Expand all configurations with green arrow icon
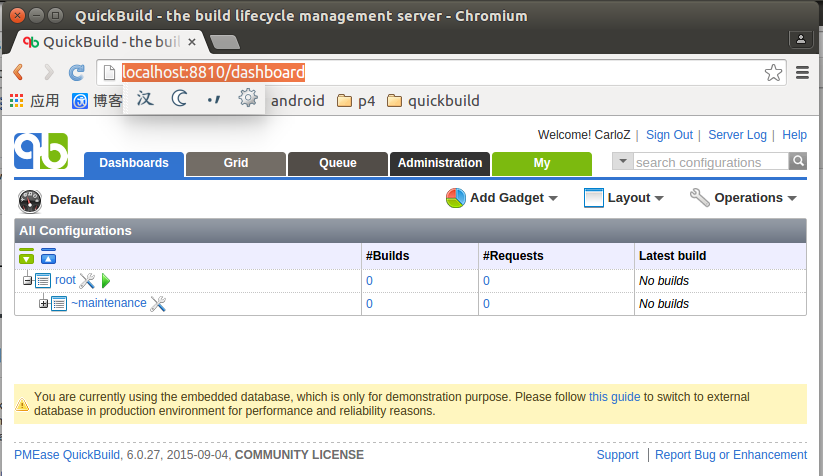This screenshot has height=476, width=823. coord(26,256)
